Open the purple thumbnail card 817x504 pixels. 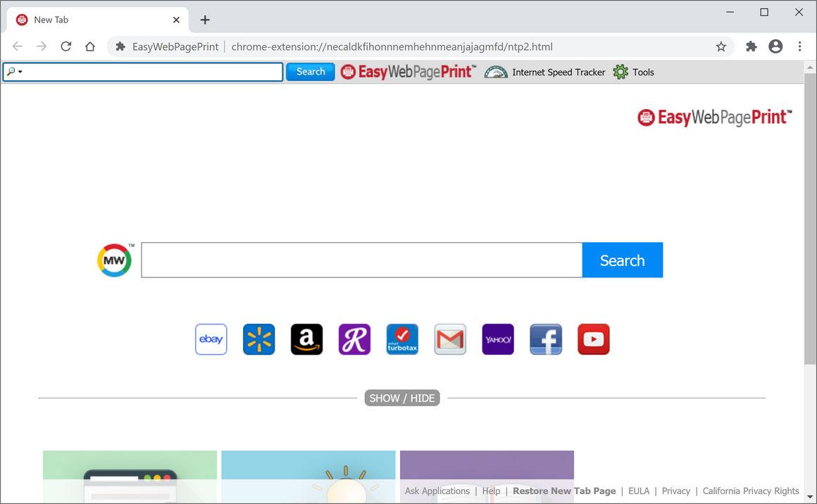coord(487,477)
